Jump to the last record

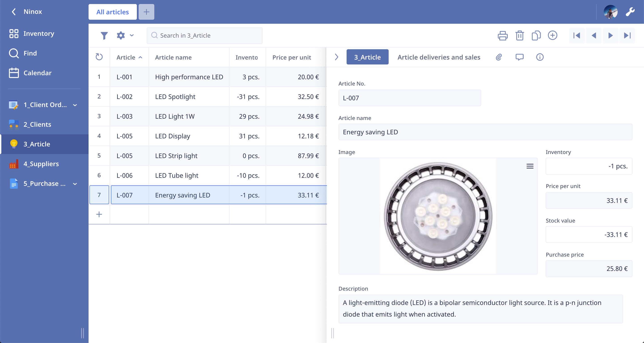[627, 36]
